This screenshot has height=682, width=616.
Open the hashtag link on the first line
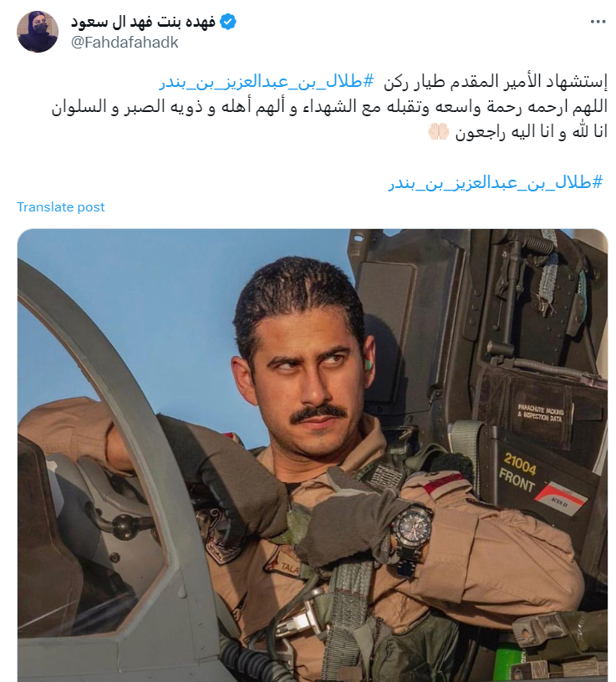pos(267,81)
